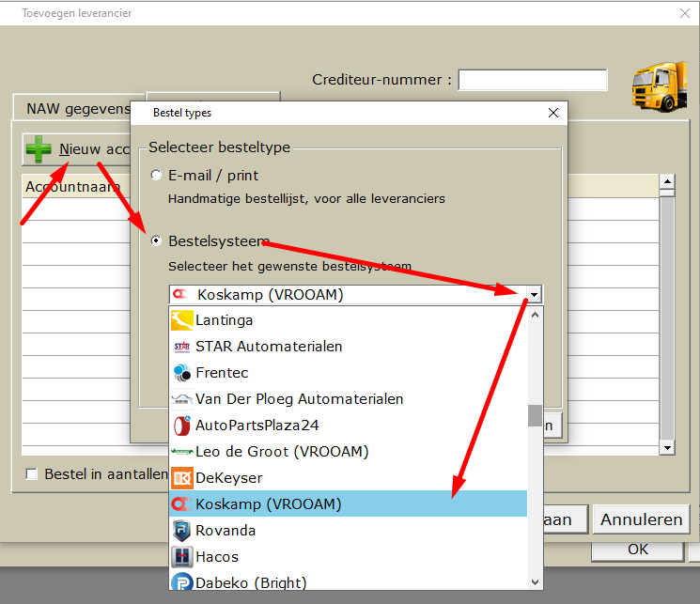This screenshot has width=700, height=604.
Task: Click the Crediteur-nummer input field
Action: point(533,80)
